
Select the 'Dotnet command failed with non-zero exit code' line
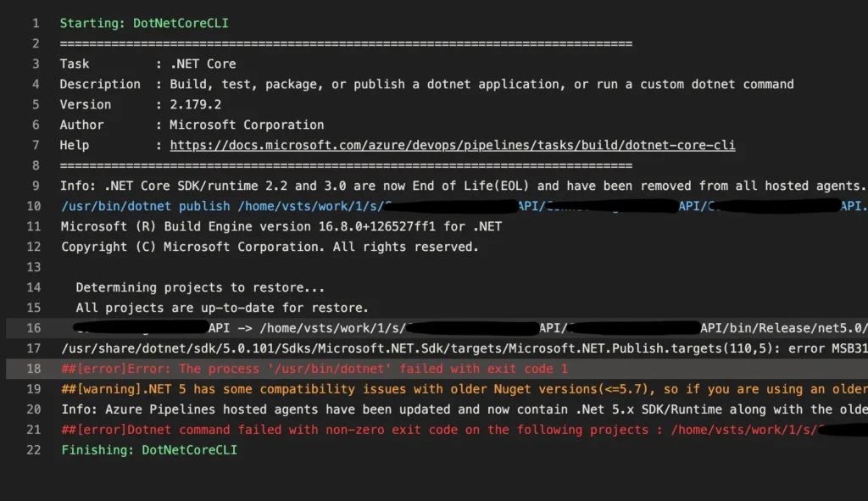(465, 430)
